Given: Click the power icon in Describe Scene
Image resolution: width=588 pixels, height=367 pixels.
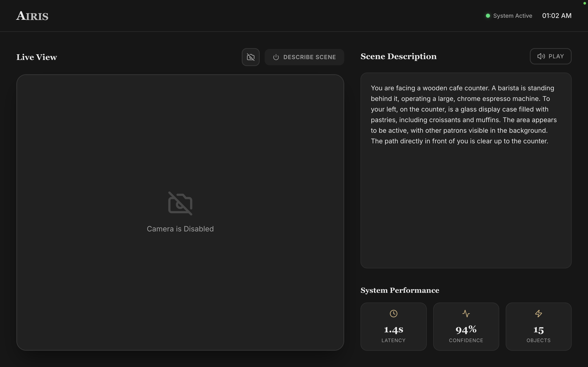Looking at the screenshot, I should pyautogui.click(x=276, y=57).
